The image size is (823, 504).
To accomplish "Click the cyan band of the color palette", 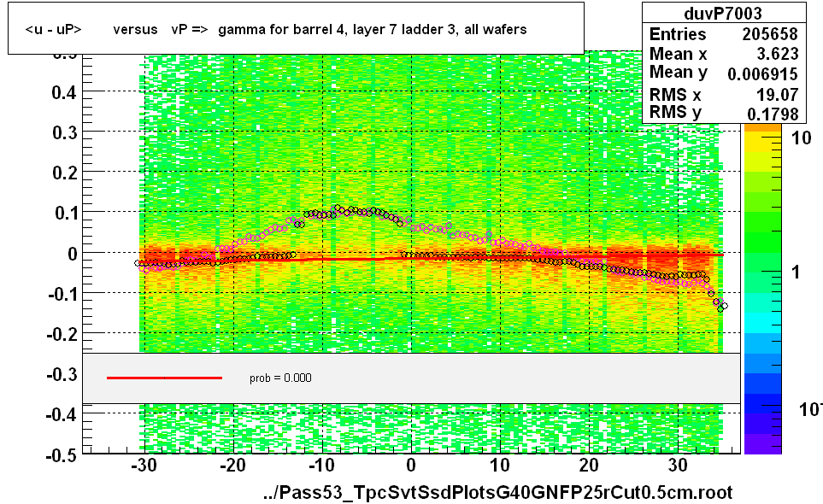I will [762, 322].
